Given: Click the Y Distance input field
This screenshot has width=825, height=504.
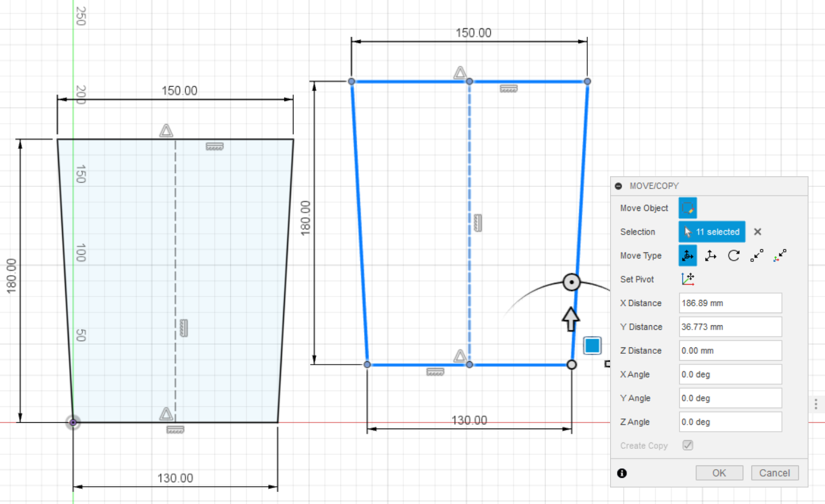Looking at the screenshot, I should 730,327.
